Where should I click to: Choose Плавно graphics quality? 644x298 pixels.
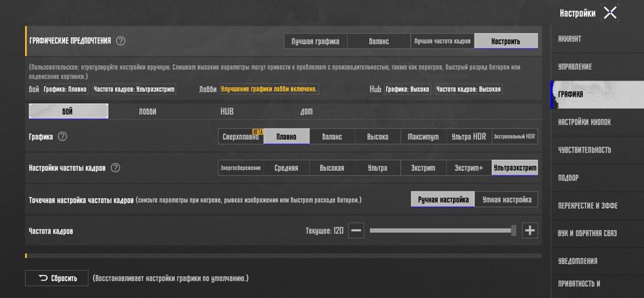pos(287,136)
